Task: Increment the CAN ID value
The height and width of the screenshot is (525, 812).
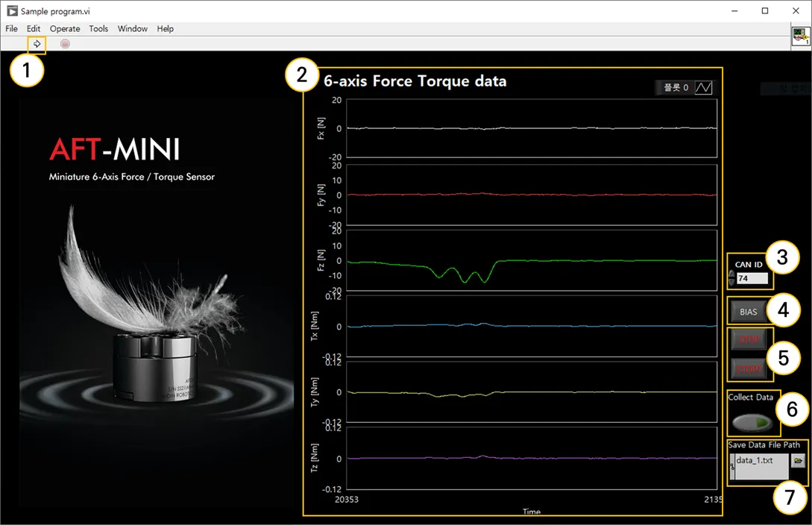Action: tap(731, 274)
